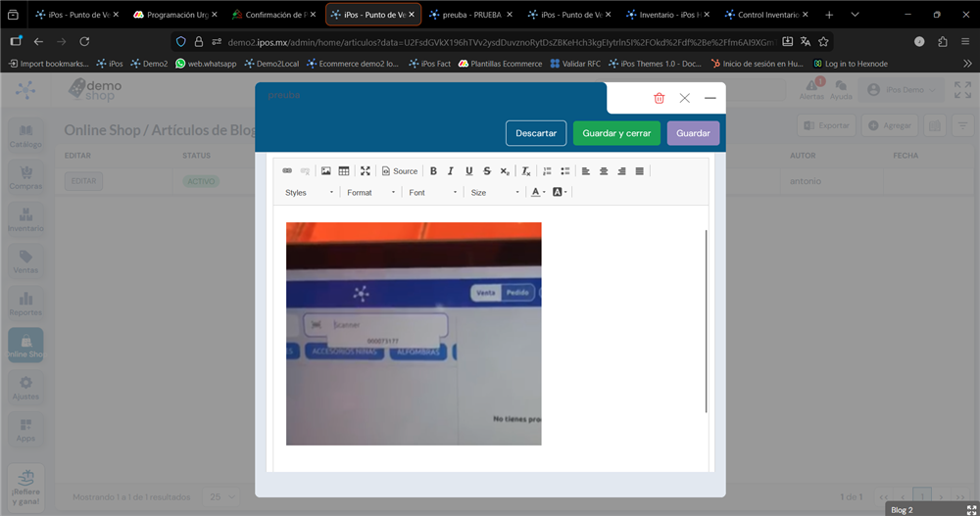
Task: Insert a bulleted list
Action: [x=565, y=171]
